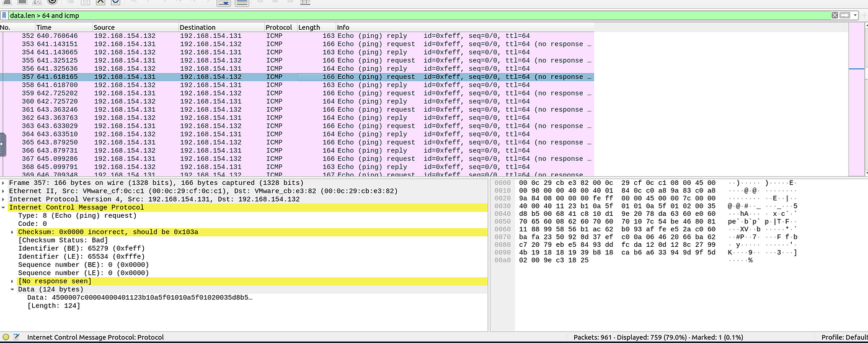Click hex dump row at offset 0050

(647, 221)
